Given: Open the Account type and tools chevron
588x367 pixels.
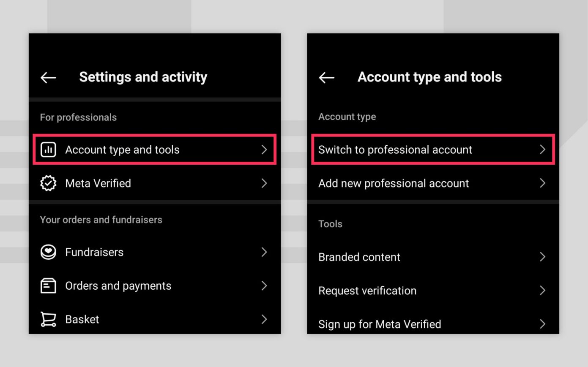Looking at the screenshot, I should pyautogui.click(x=264, y=150).
